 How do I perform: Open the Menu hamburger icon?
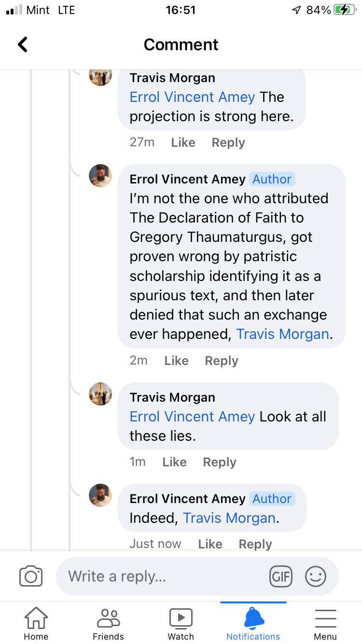click(325, 623)
